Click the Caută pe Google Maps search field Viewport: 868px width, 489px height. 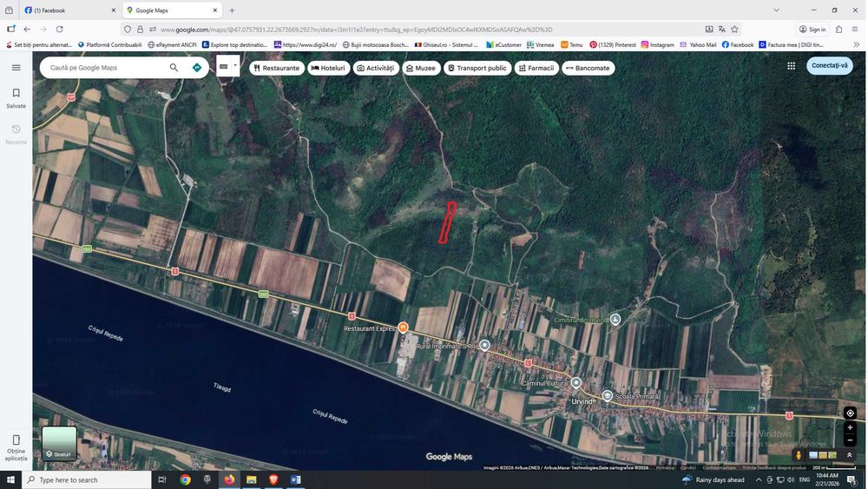pos(104,68)
